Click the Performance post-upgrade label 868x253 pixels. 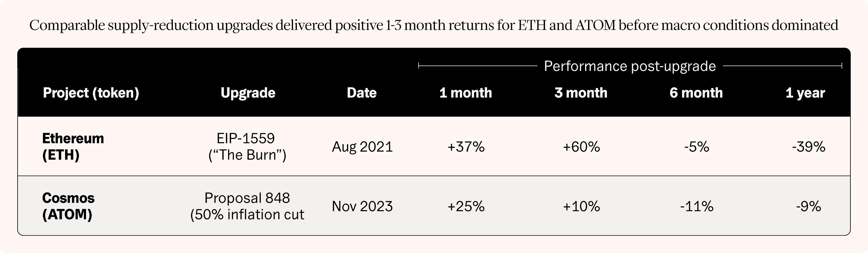pos(630,66)
